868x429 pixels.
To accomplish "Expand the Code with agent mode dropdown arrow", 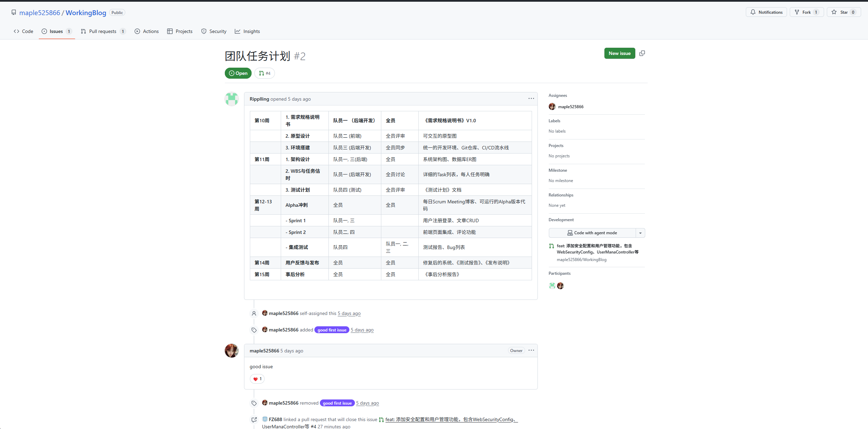I will (x=640, y=233).
